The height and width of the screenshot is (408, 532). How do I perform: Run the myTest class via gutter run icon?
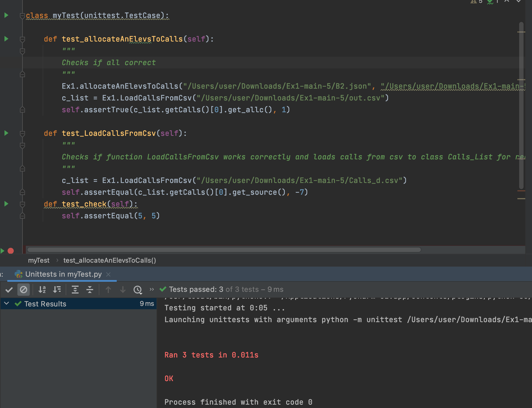[6, 15]
